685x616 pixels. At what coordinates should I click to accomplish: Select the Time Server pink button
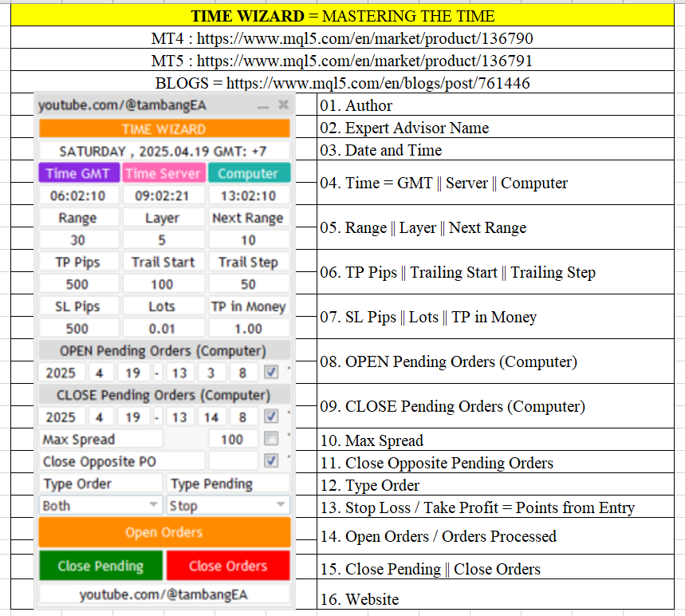click(x=163, y=173)
